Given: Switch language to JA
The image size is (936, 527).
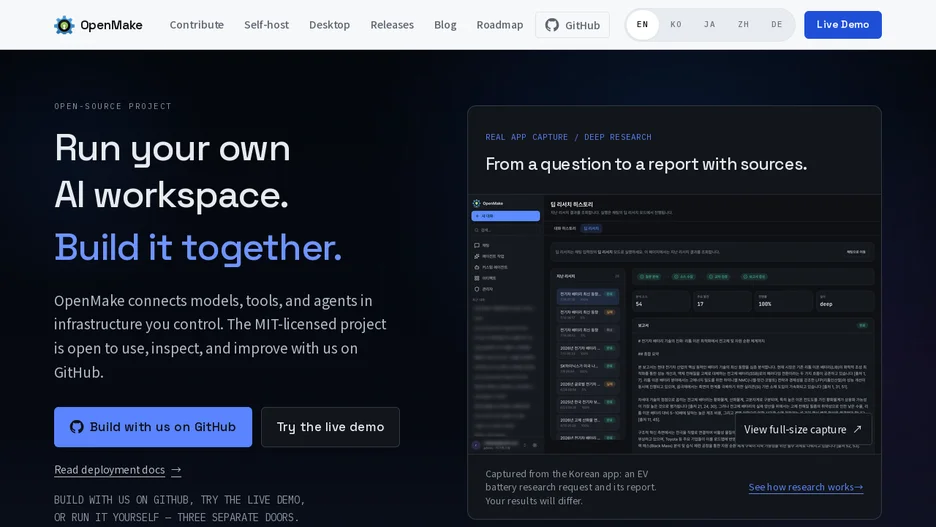Looking at the screenshot, I should tap(709, 24).
